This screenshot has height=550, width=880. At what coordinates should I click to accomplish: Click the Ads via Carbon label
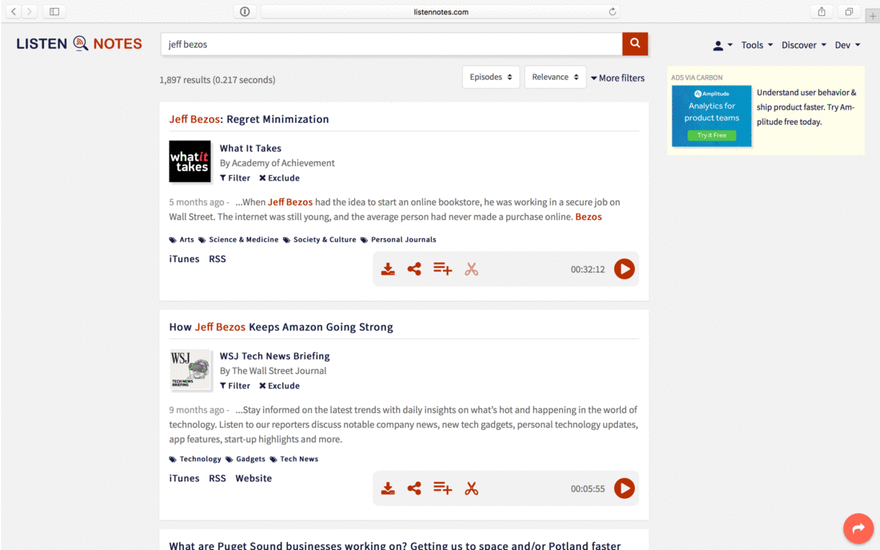tap(697, 77)
